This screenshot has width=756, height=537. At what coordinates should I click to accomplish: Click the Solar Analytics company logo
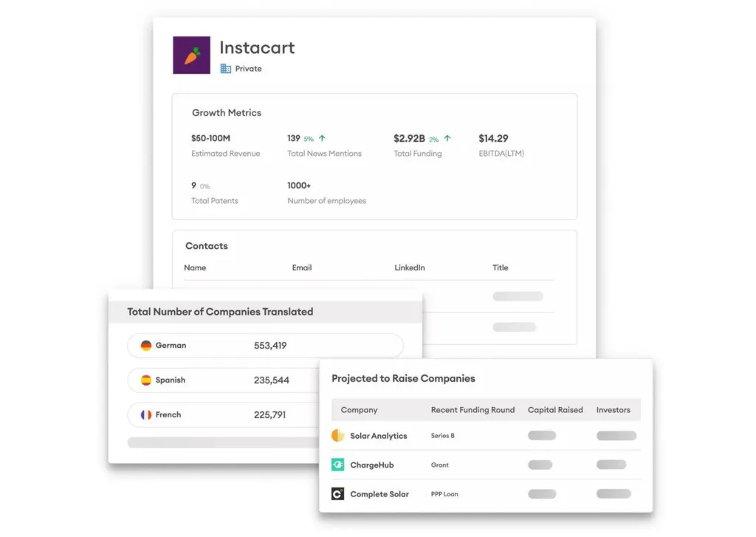click(x=338, y=436)
